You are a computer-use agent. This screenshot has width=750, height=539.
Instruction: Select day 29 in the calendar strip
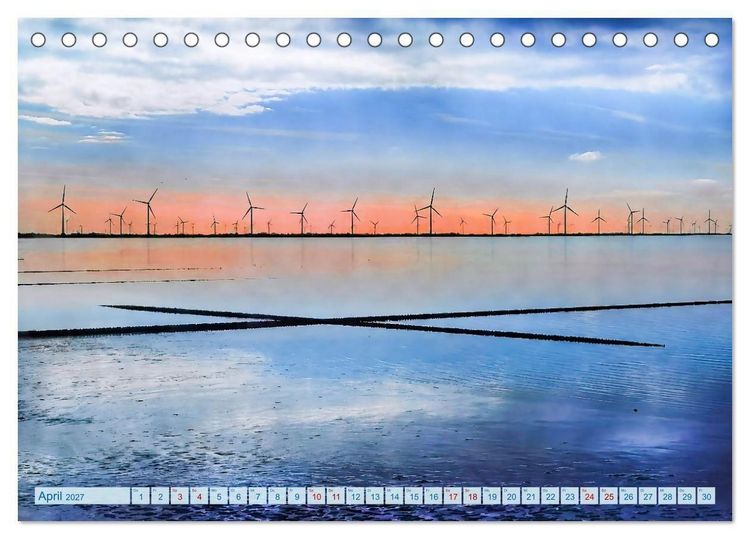point(687,496)
